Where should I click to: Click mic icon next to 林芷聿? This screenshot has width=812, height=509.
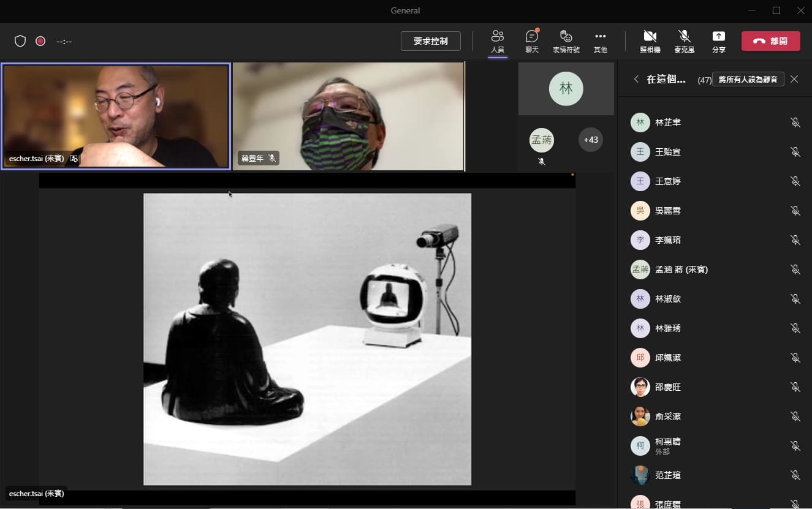795,123
